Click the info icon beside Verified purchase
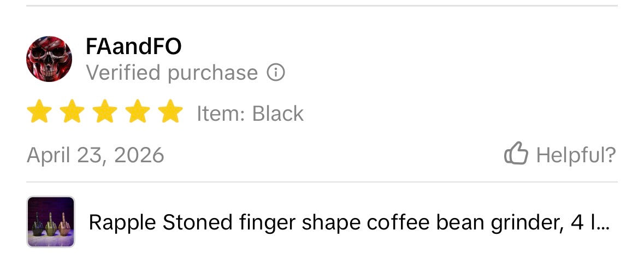 [276, 73]
